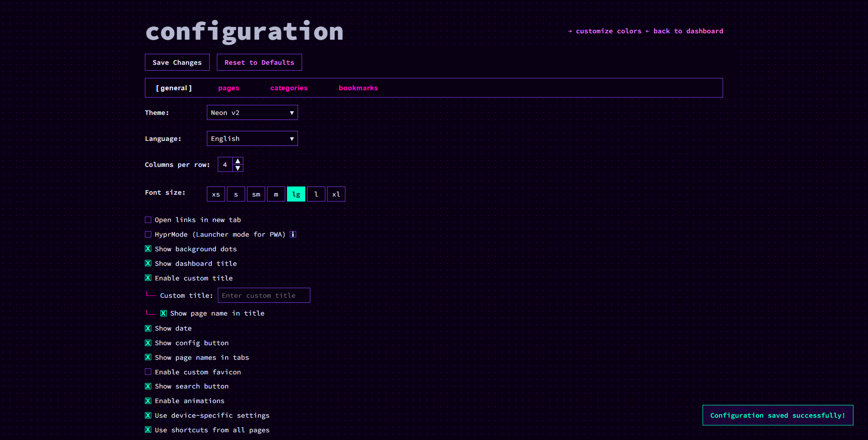Uncheck Show config button

[x=148, y=343]
